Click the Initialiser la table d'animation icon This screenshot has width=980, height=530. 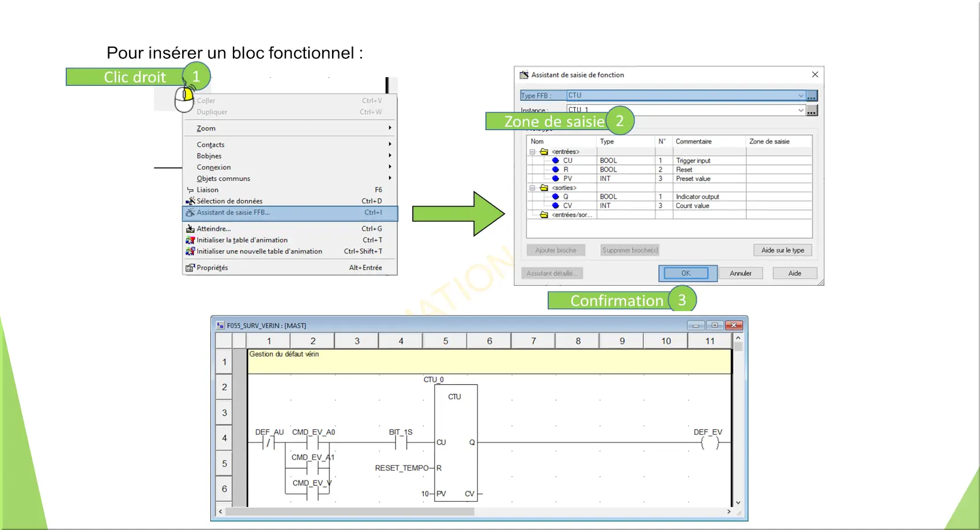tap(190, 240)
